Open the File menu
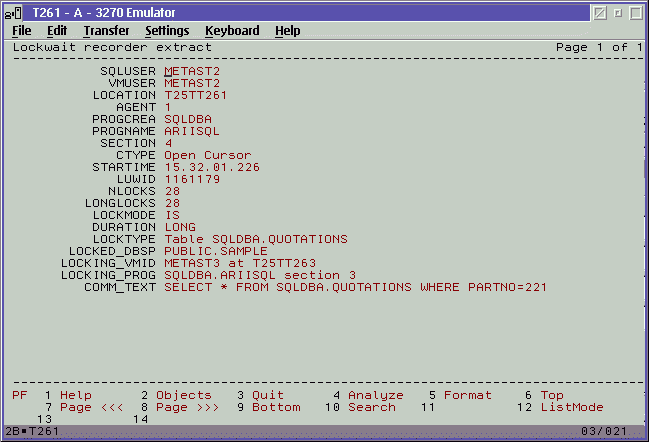 [21, 31]
